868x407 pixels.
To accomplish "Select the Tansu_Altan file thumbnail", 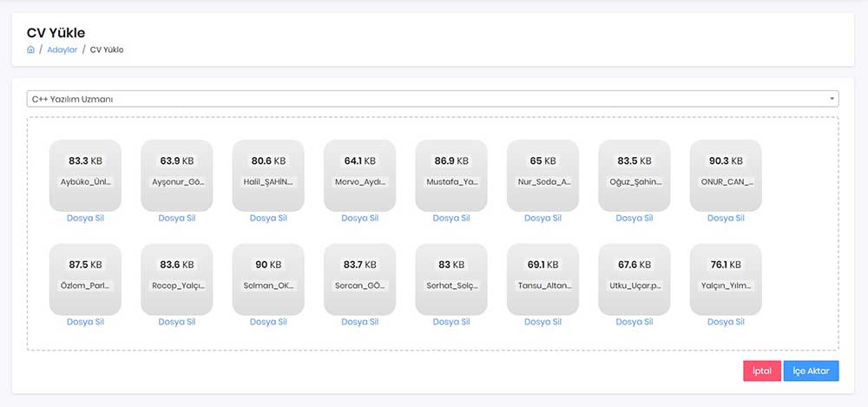I will (x=542, y=279).
